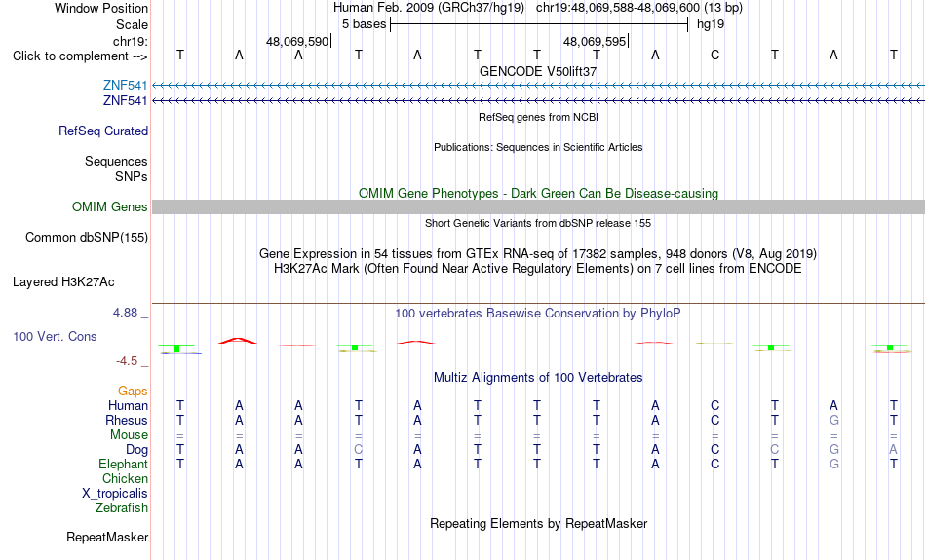Select the Dog species row label
Image resolution: width=926 pixels, height=560 pixels.
tap(136, 450)
